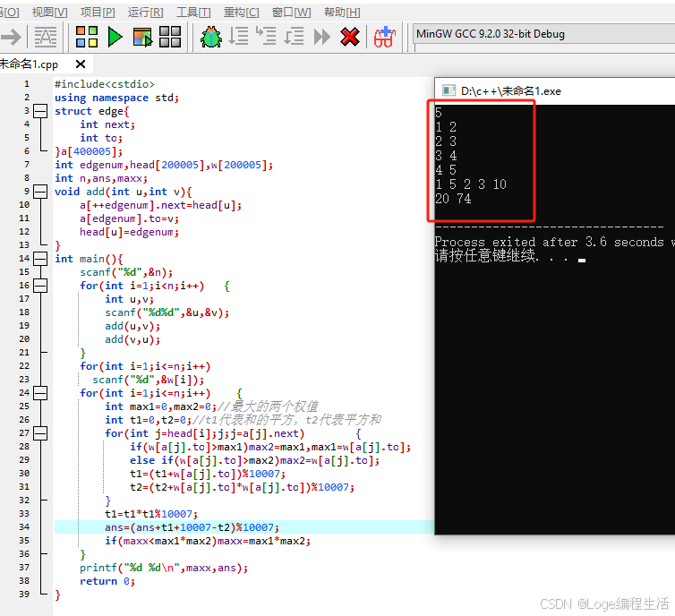Click the 'int max1=0,max2=0;' line

click(x=160, y=406)
